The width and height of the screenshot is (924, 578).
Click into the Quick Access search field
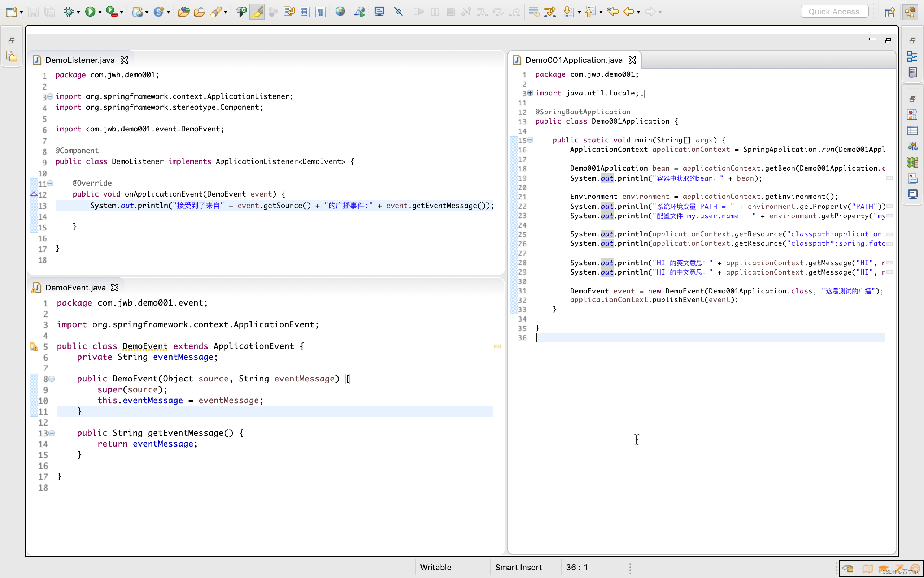click(834, 12)
